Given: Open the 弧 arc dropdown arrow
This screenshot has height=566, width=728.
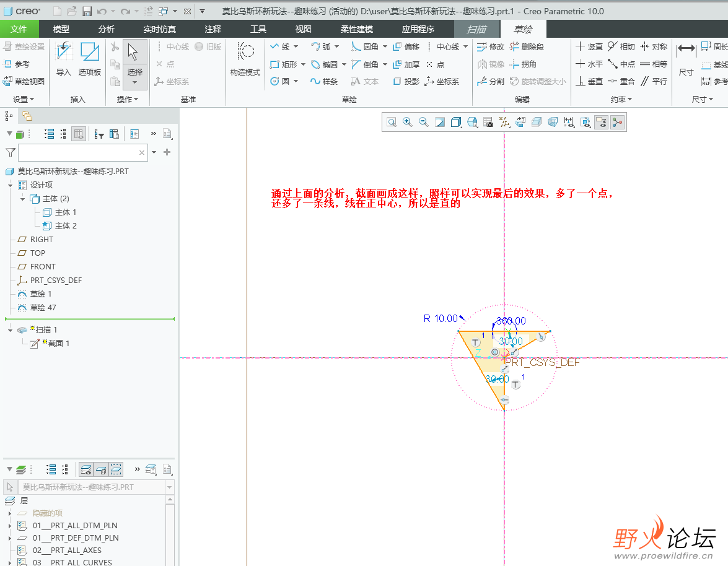Looking at the screenshot, I should pyautogui.click(x=336, y=46).
